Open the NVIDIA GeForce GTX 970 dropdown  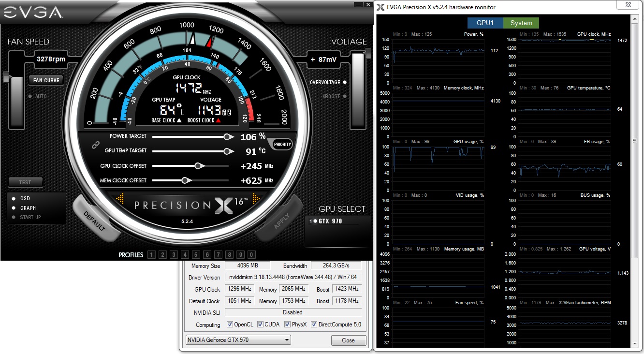coord(238,340)
